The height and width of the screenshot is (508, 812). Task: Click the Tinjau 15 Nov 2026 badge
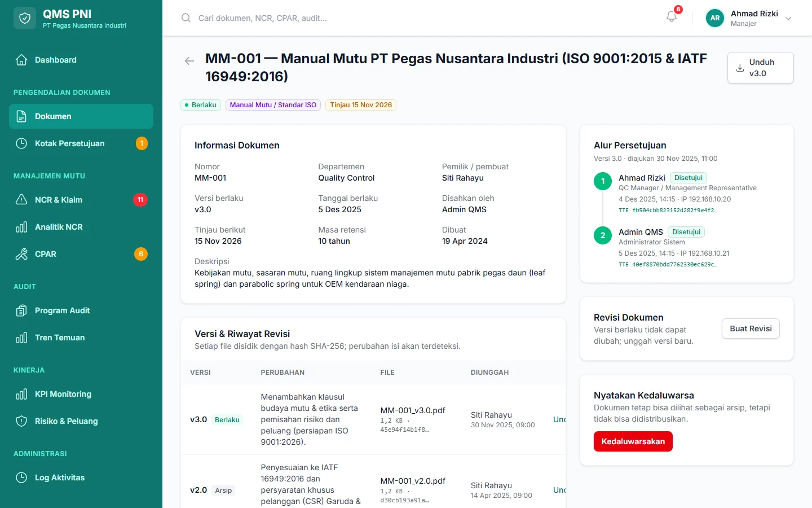(361, 105)
